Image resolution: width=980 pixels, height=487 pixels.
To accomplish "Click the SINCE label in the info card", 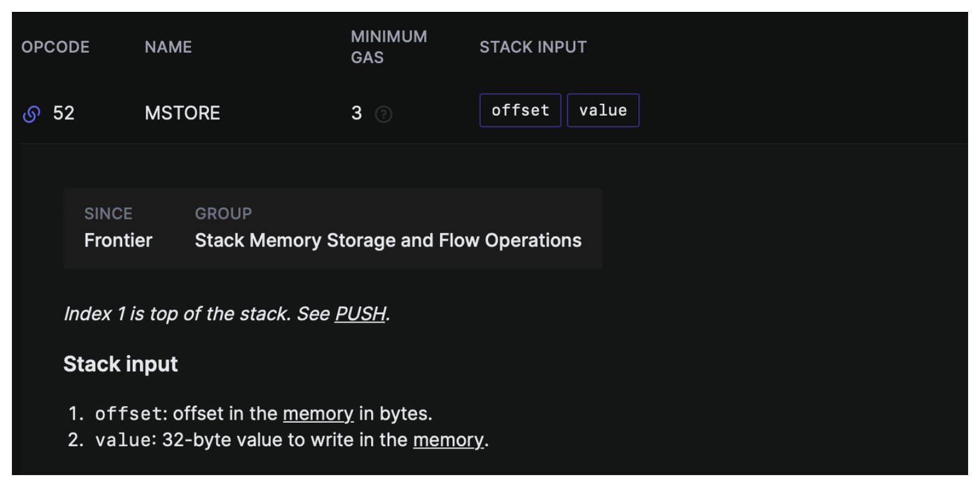I will (x=108, y=213).
